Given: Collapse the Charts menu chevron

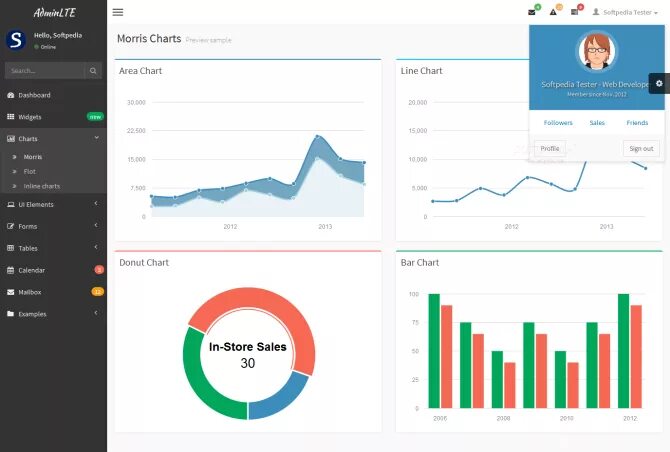Looking at the screenshot, I should tap(97, 138).
